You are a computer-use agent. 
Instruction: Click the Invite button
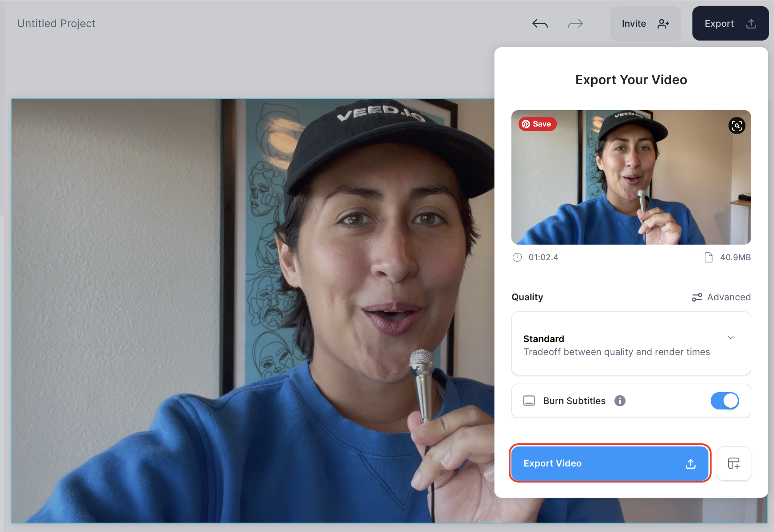click(645, 23)
